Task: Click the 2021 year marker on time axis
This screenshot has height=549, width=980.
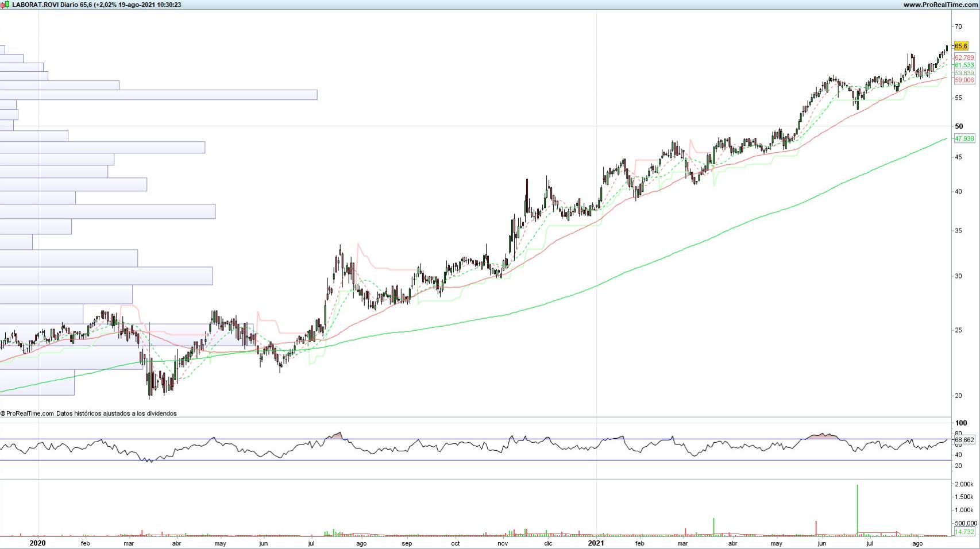Action: (596, 543)
